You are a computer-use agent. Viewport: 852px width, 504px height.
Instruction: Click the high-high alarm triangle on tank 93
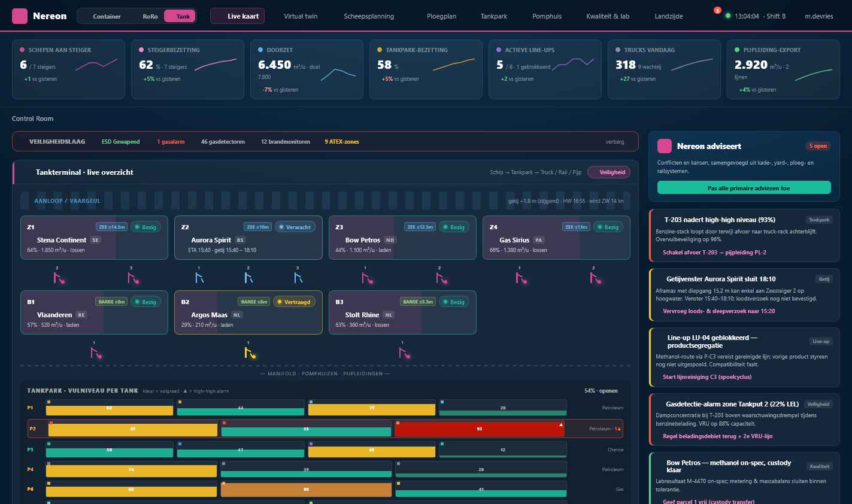pos(561,424)
